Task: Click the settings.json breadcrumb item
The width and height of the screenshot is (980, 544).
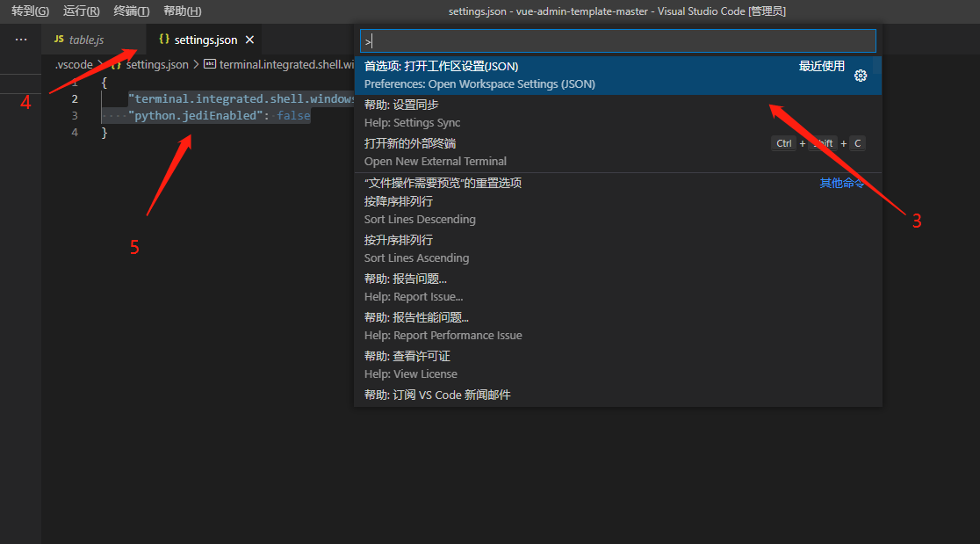Action: pyautogui.click(x=157, y=64)
